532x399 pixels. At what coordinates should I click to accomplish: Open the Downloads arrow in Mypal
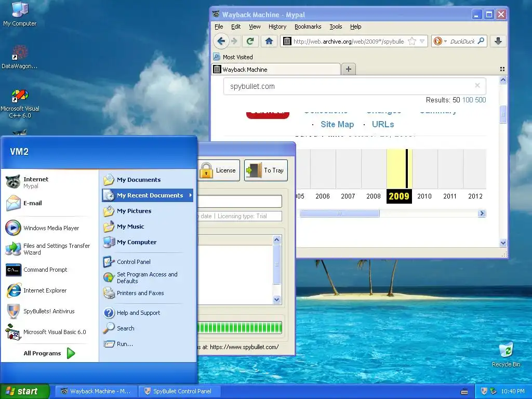point(498,41)
